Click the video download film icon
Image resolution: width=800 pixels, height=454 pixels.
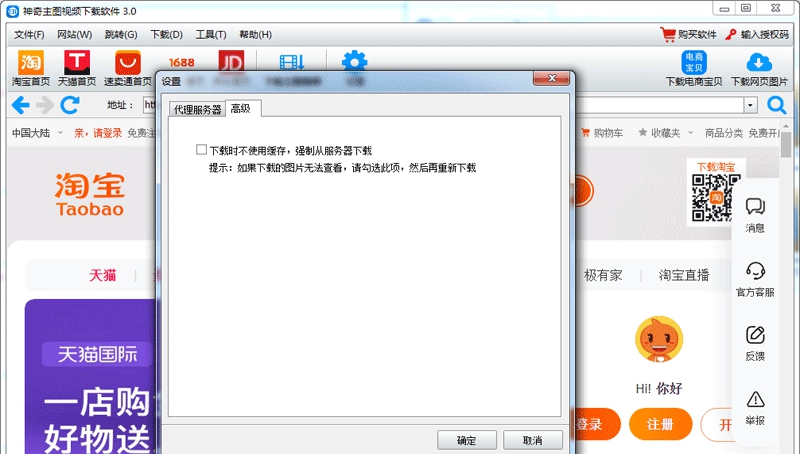coord(292,62)
